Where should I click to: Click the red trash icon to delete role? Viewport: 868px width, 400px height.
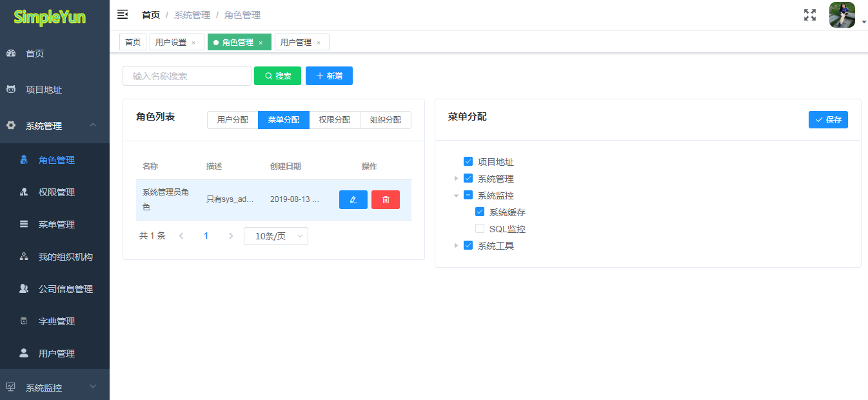pos(385,199)
